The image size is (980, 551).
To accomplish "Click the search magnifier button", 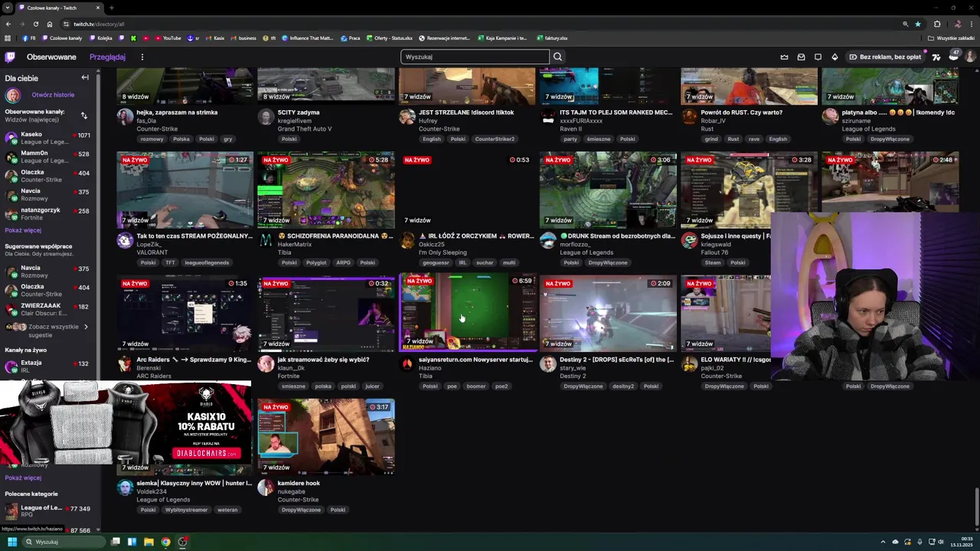I will tap(557, 57).
